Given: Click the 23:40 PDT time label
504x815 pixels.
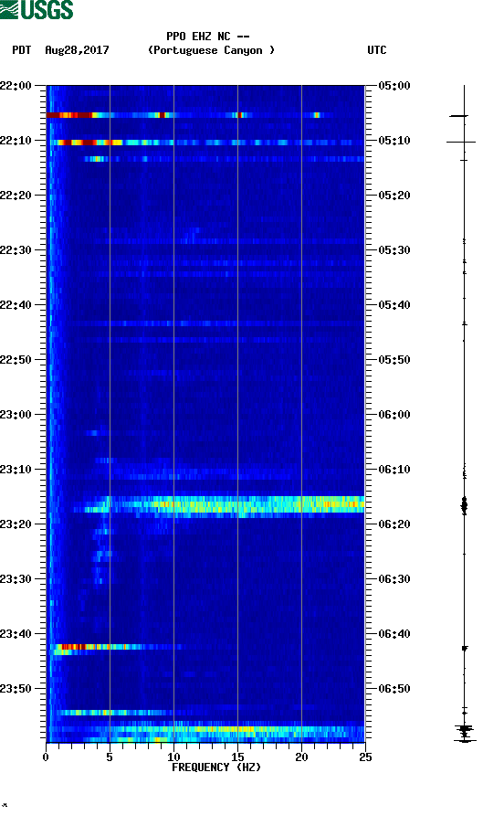Looking at the screenshot, I should point(16,634).
